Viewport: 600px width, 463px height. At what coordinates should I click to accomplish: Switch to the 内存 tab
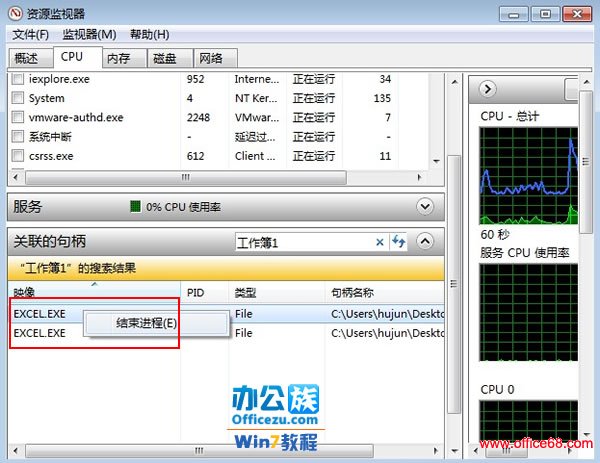[x=125, y=59]
